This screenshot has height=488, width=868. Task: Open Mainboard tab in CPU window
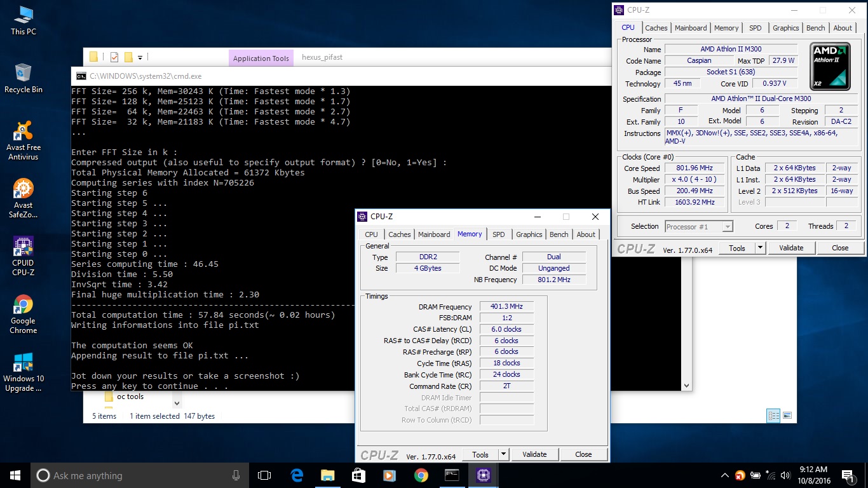click(x=691, y=28)
